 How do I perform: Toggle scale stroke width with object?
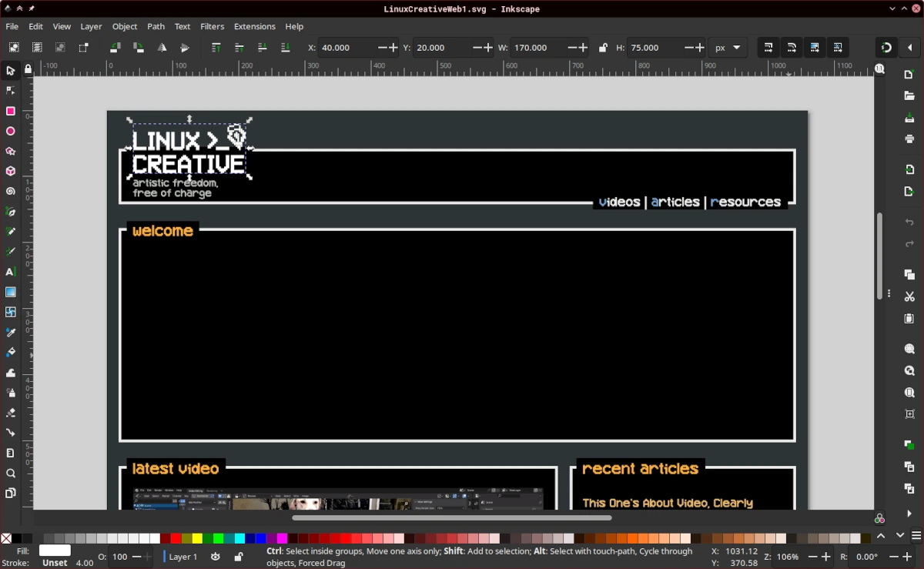768,48
